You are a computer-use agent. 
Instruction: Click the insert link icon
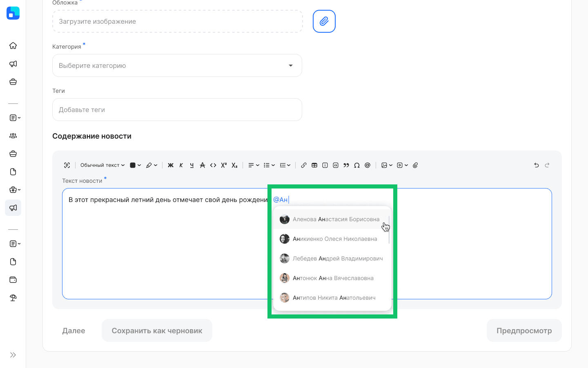pyautogui.click(x=304, y=165)
